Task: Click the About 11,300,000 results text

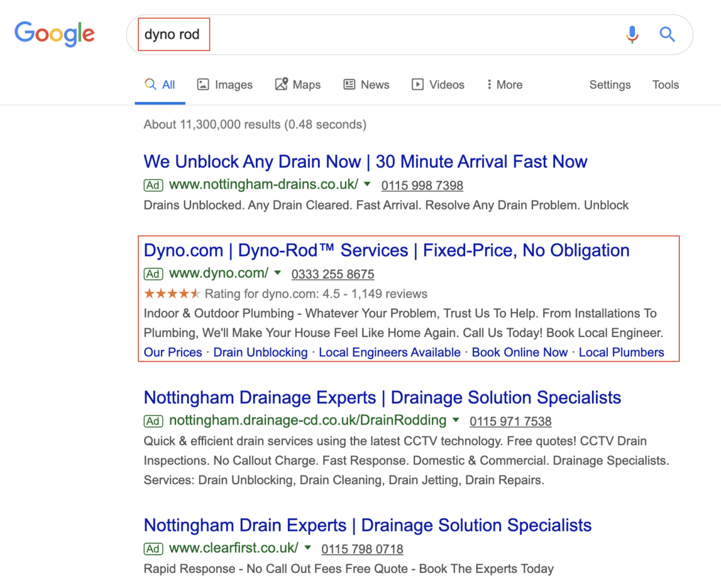Action: click(x=255, y=125)
